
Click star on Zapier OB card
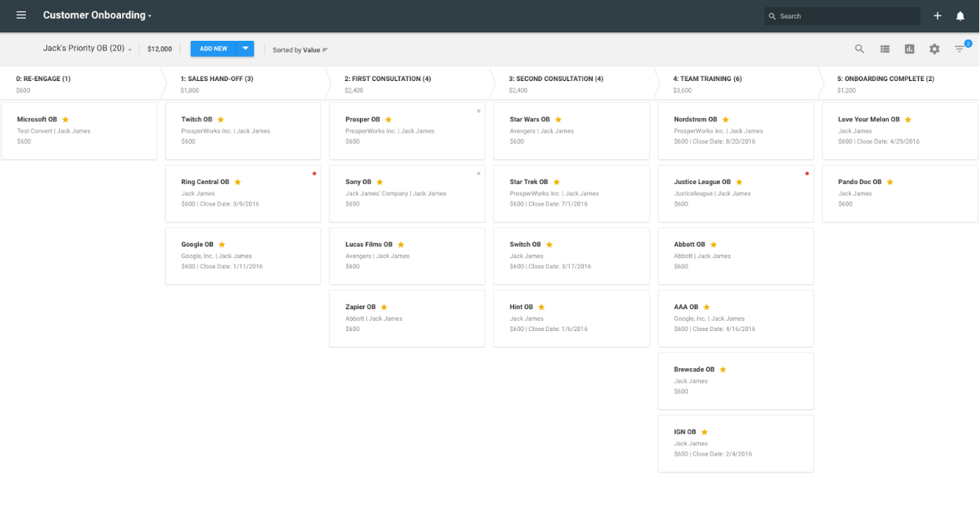384,307
